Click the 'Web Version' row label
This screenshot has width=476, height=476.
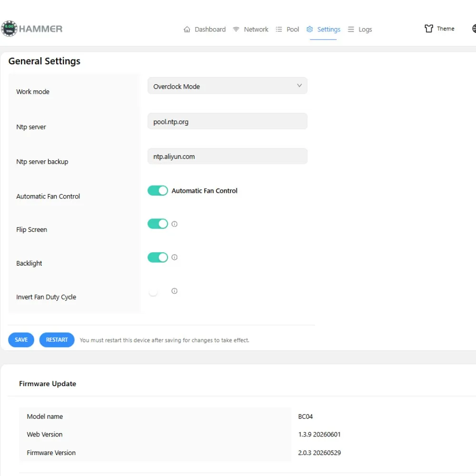click(x=45, y=435)
